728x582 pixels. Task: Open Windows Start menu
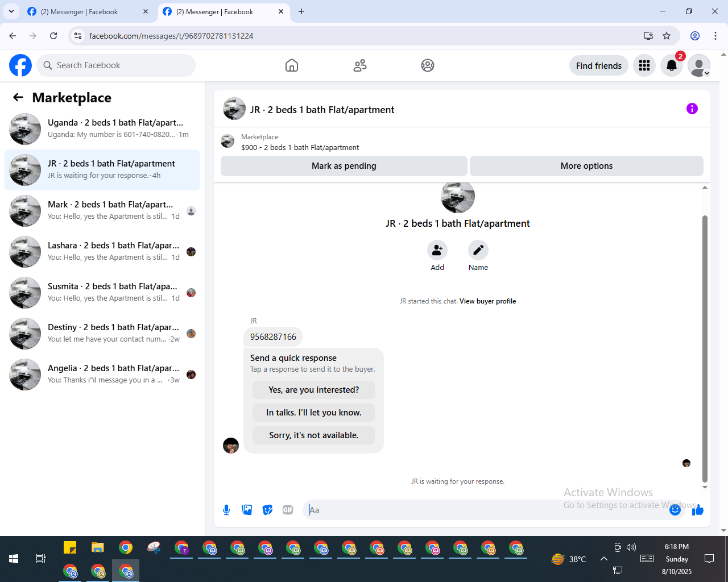point(14,559)
